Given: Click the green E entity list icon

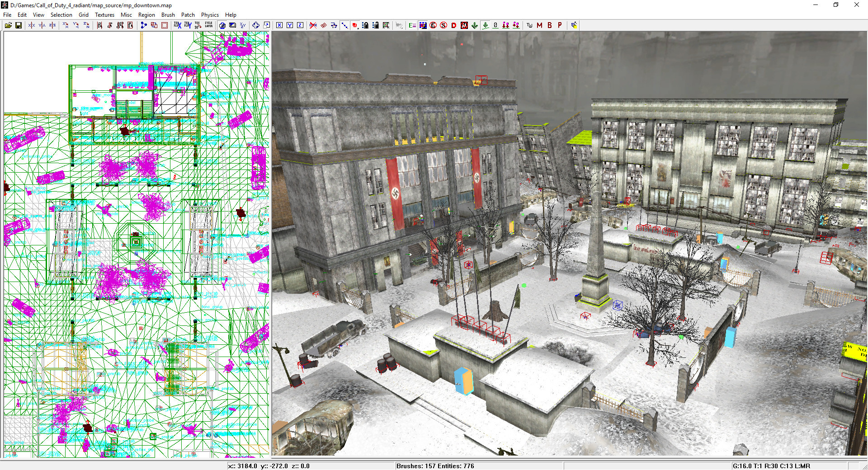Looking at the screenshot, I should pos(412,25).
